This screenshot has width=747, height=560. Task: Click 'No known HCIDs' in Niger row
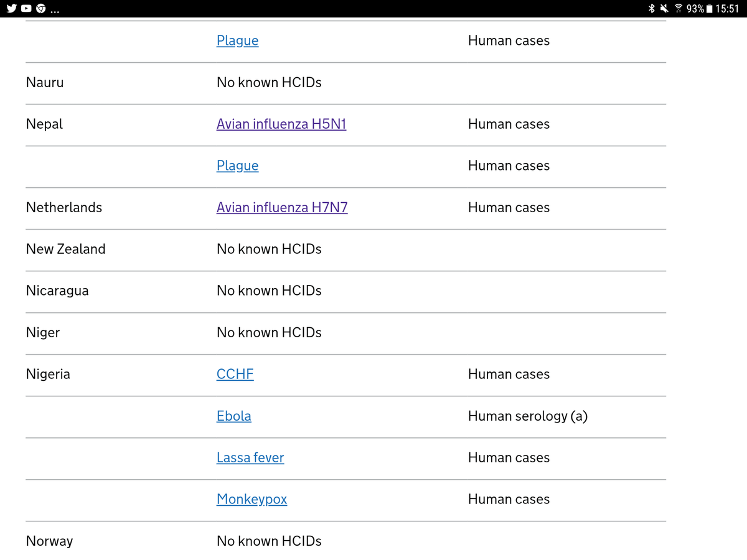click(269, 332)
